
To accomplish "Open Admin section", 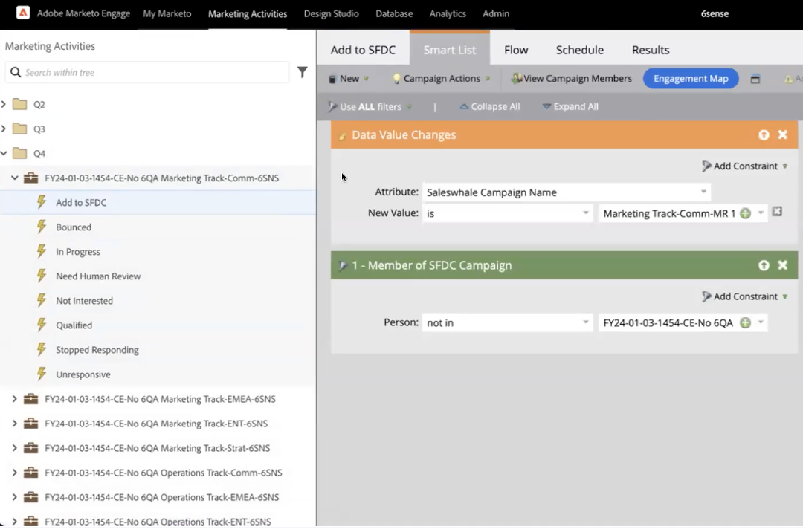I will (496, 14).
